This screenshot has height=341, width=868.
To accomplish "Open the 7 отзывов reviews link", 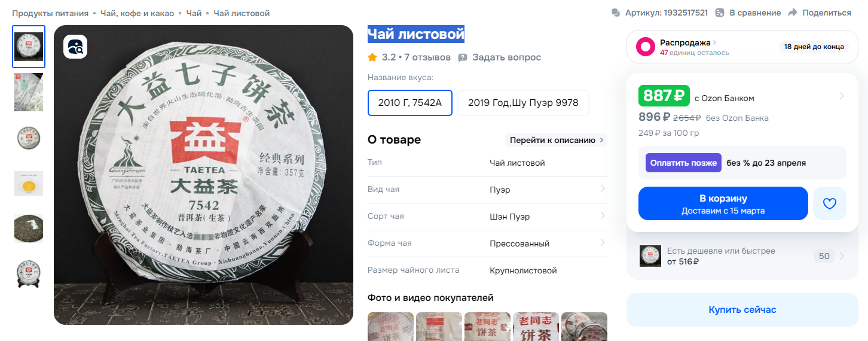I will tap(427, 57).
